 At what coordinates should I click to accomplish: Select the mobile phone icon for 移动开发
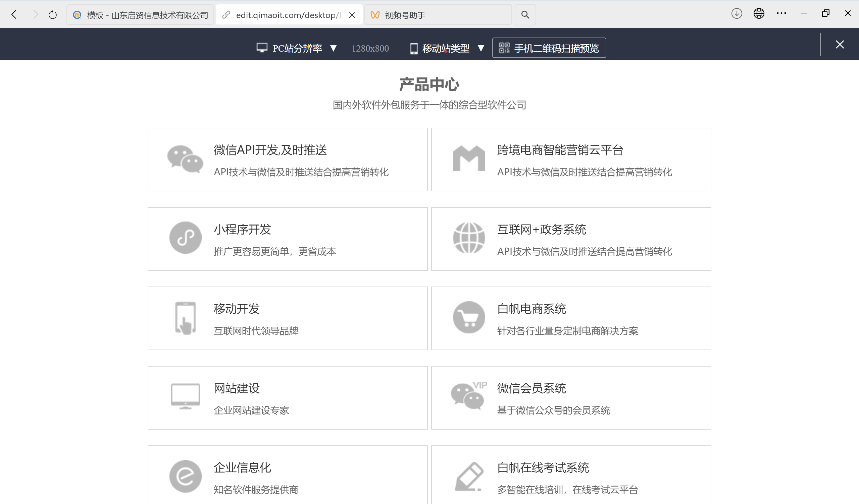(186, 317)
